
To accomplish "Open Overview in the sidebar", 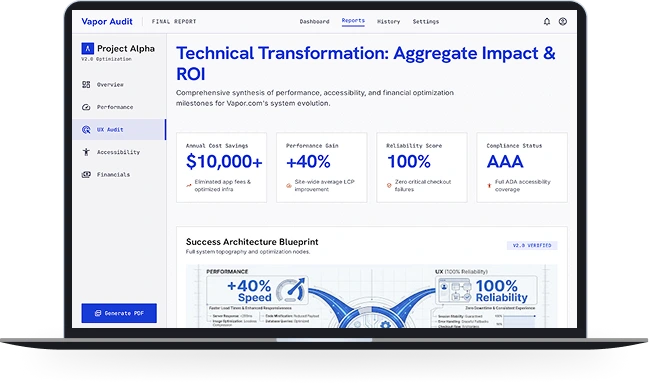I will (119, 84).
